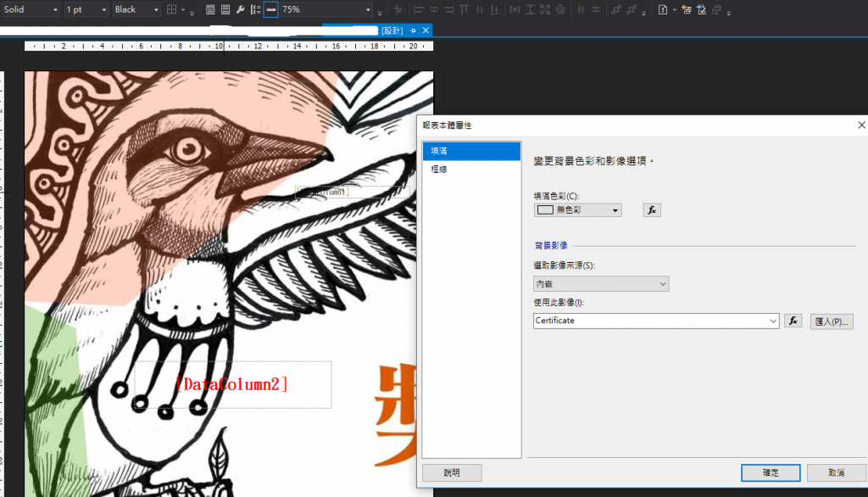Expand the borders icon dropdown arrow
The height and width of the screenshot is (497, 868).
click(x=183, y=9)
